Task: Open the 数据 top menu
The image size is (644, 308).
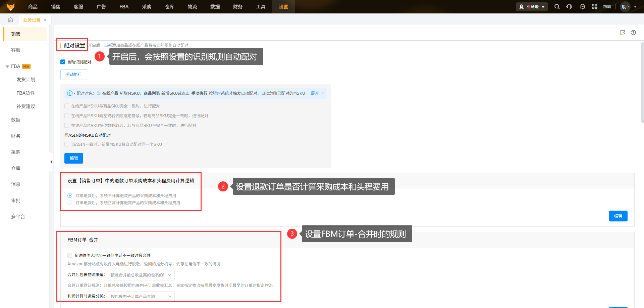Action: click(215, 7)
